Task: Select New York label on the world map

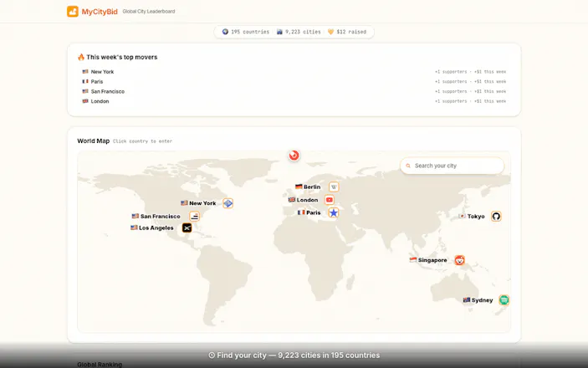Action: [x=202, y=203]
